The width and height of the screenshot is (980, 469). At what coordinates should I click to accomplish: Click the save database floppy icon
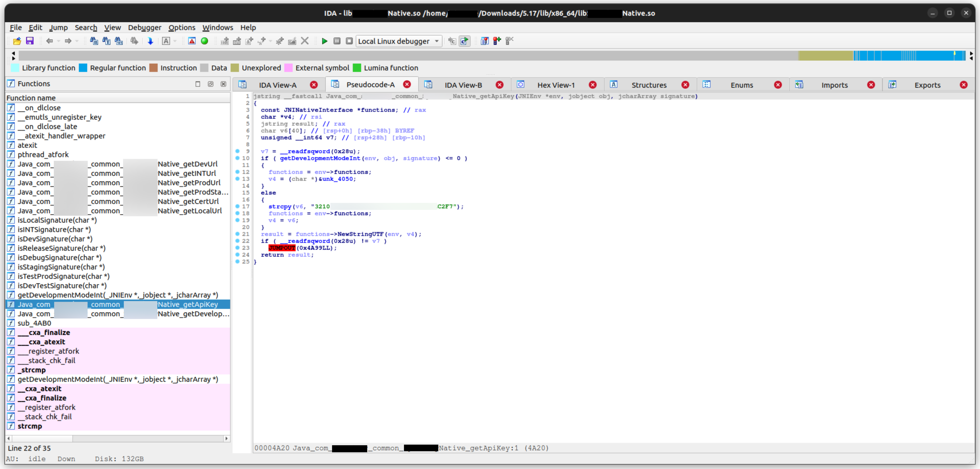click(x=30, y=41)
